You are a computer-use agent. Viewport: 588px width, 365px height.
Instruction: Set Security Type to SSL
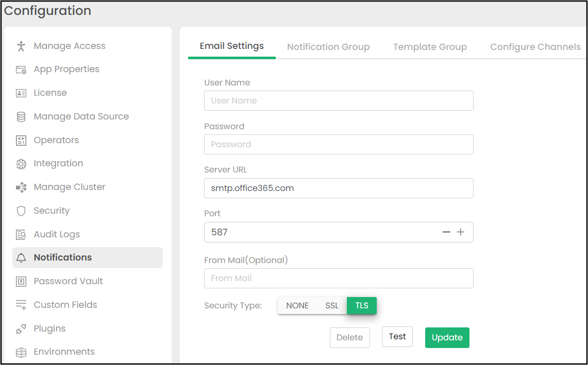[332, 305]
